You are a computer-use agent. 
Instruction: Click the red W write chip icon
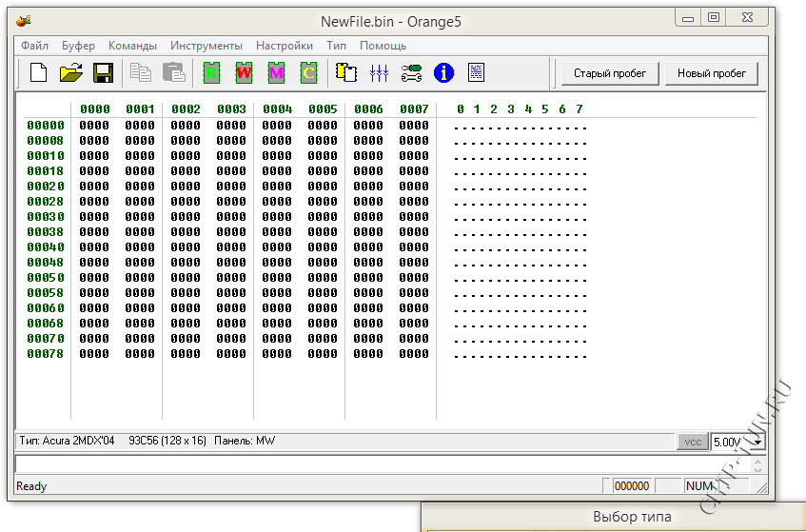(x=244, y=72)
